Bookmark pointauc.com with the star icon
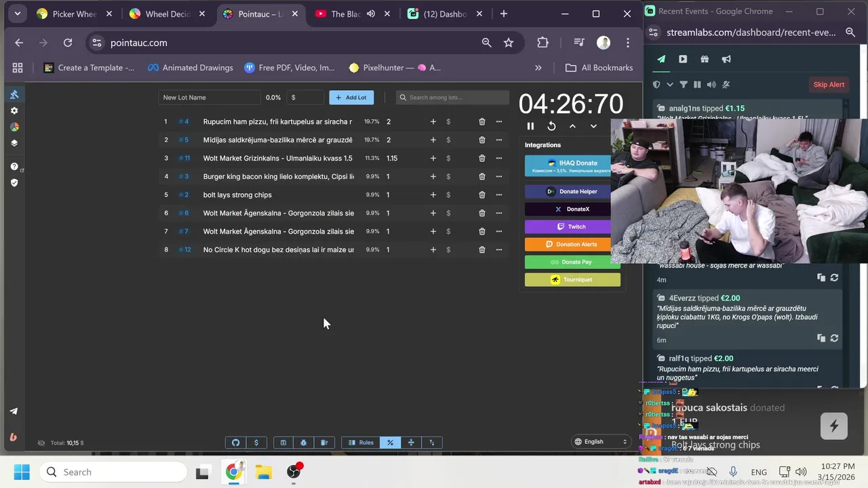This screenshot has width=868, height=488. pyautogui.click(x=509, y=43)
